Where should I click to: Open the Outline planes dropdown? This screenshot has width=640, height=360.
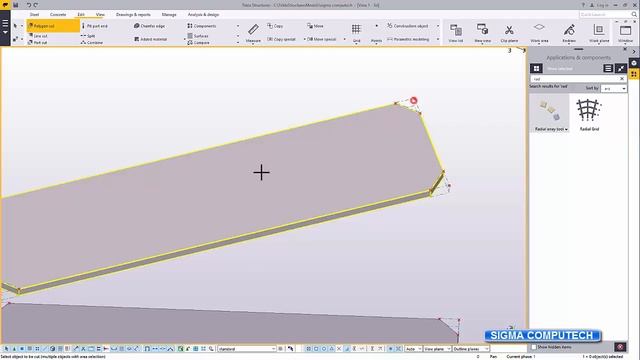[x=471, y=349]
